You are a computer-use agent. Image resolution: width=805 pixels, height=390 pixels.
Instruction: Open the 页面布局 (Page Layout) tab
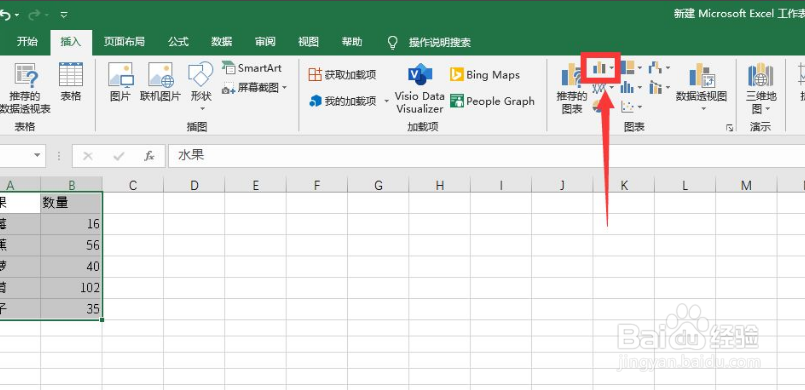tap(124, 42)
